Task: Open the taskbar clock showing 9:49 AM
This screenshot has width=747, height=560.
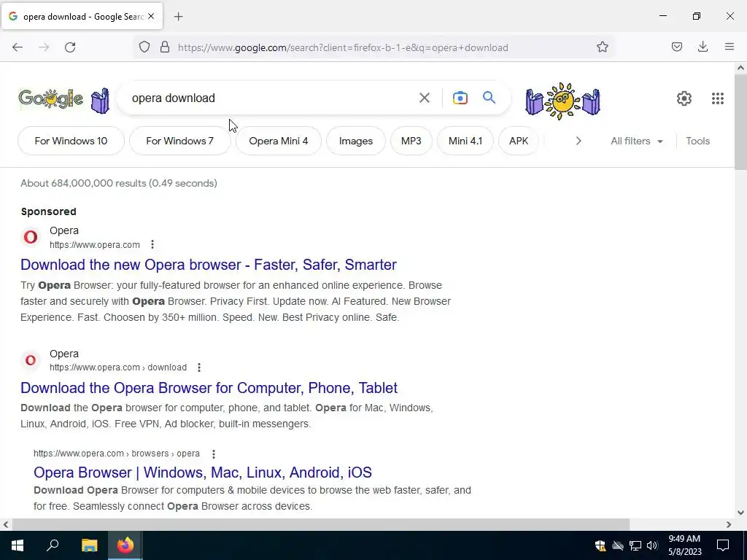Action: click(684, 545)
